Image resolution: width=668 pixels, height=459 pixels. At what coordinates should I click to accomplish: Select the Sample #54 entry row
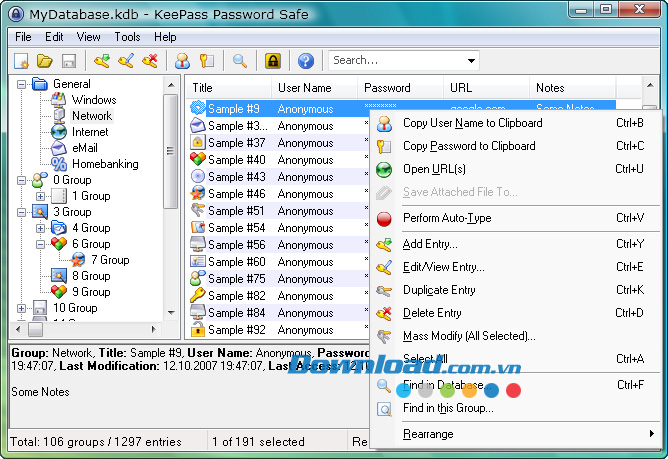point(277,228)
